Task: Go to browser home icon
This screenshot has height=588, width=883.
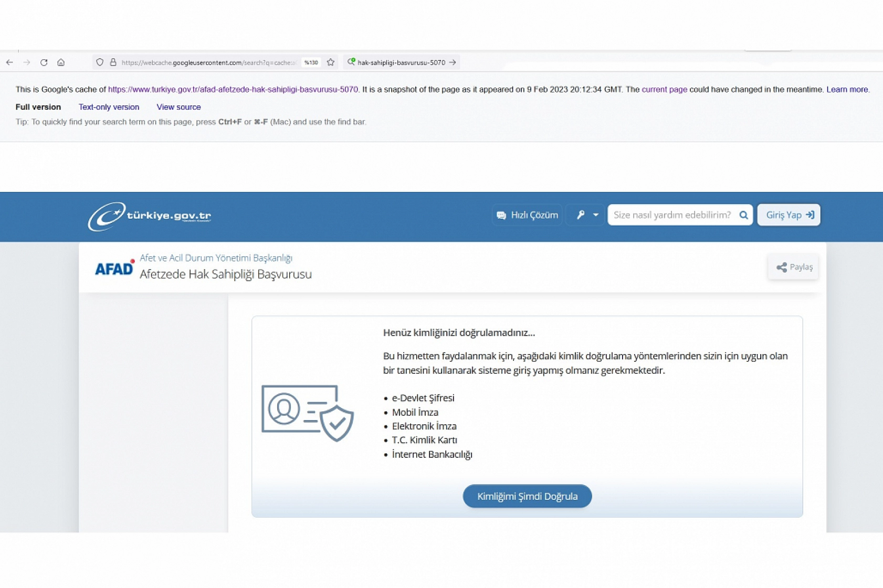Action: [61, 62]
